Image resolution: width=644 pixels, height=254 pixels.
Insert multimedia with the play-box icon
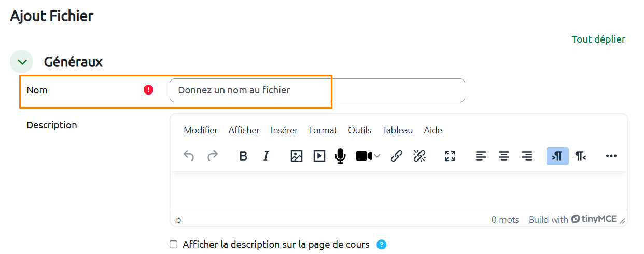319,156
